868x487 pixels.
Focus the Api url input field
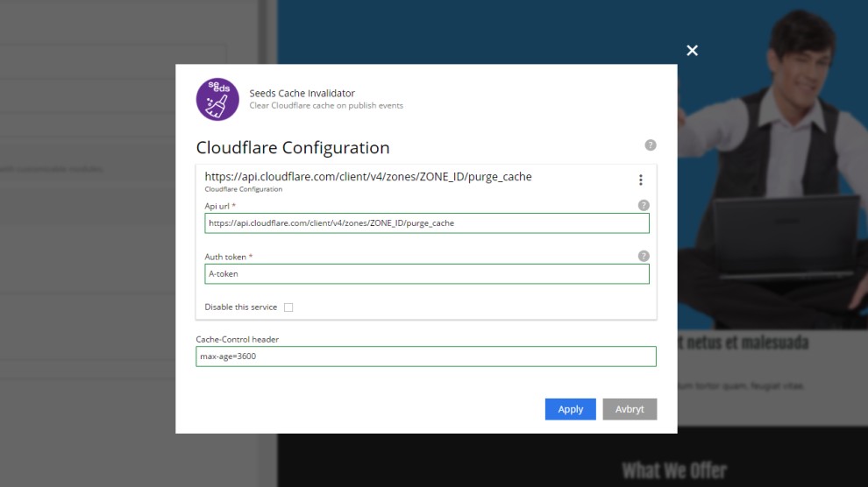[427, 223]
